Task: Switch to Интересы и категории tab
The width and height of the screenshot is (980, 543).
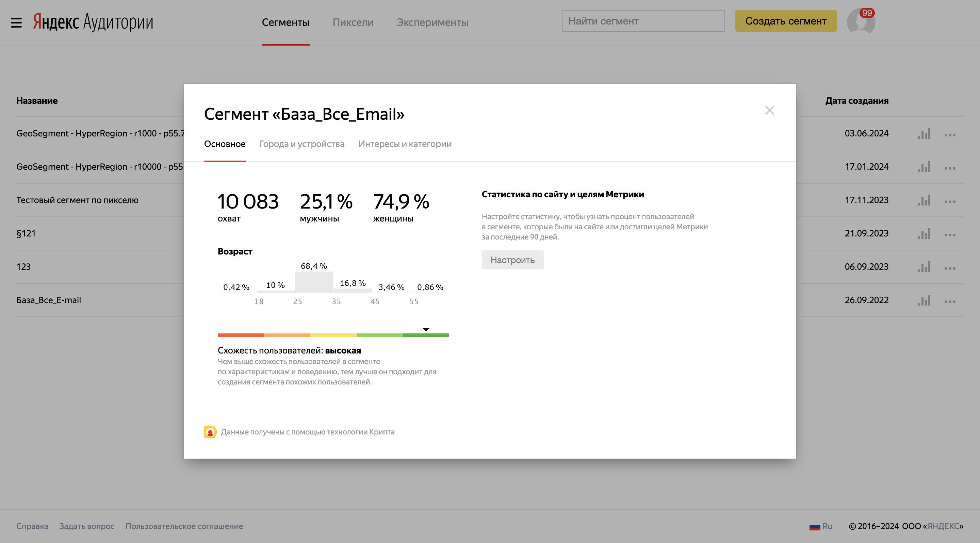Action: click(x=405, y=144)
